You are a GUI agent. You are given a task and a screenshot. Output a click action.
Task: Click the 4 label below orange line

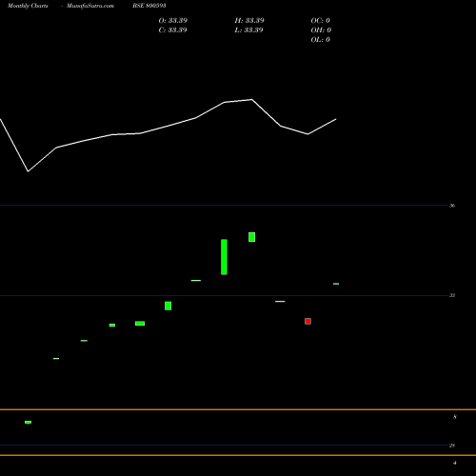click(455, 463)
